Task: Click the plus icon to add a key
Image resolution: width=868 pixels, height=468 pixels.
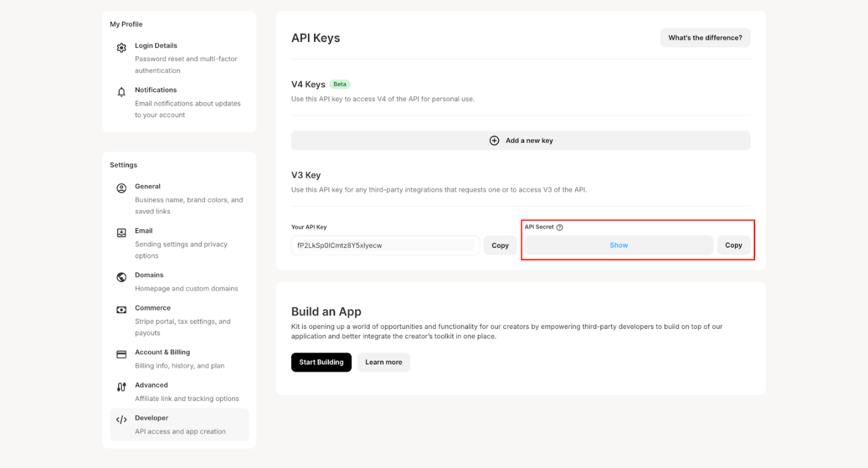Action: (494, 140)
